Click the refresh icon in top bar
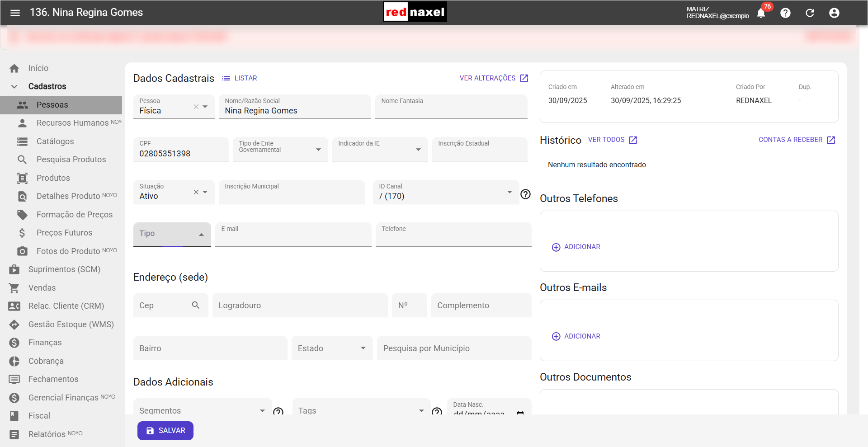868x447 pixels. 810,13
